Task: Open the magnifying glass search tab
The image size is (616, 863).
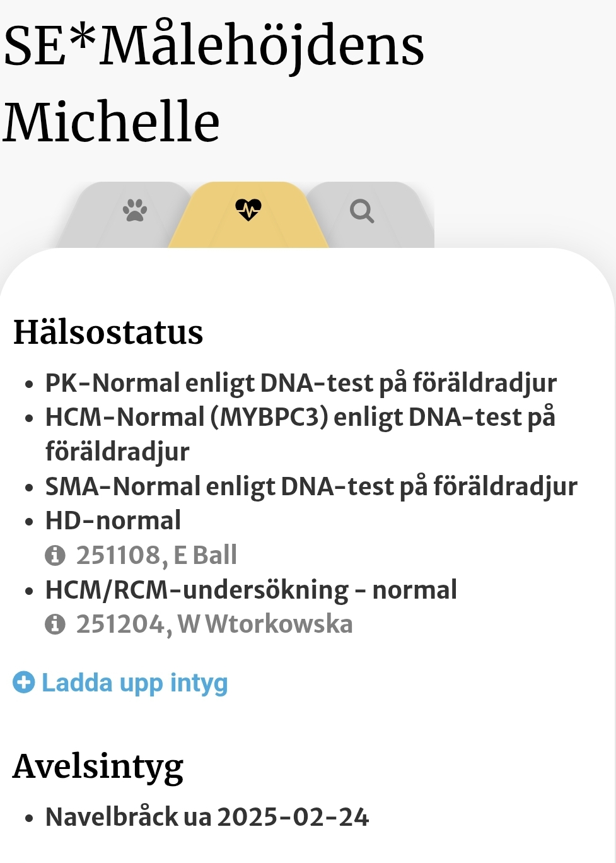Action: [x=362, y=211]
